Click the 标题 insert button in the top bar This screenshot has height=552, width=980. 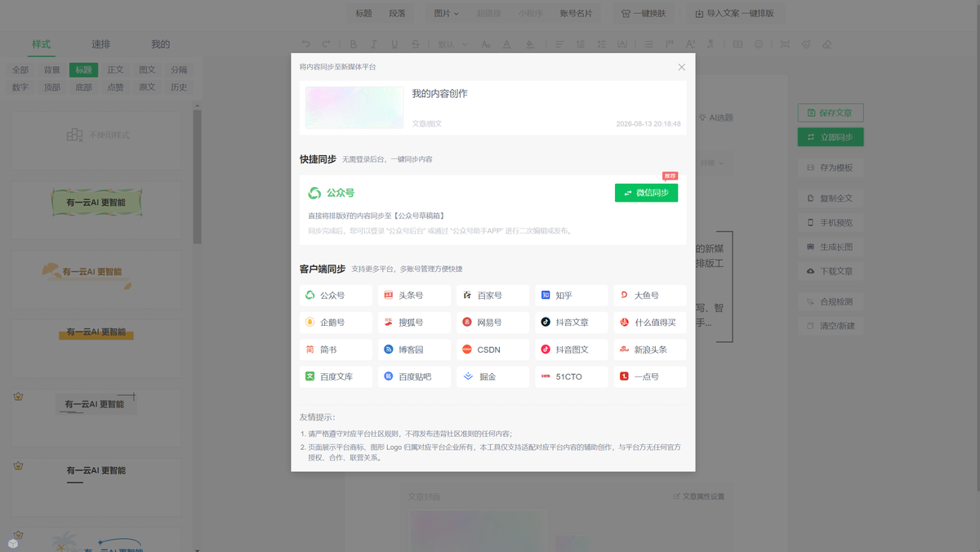coord(363,13)
